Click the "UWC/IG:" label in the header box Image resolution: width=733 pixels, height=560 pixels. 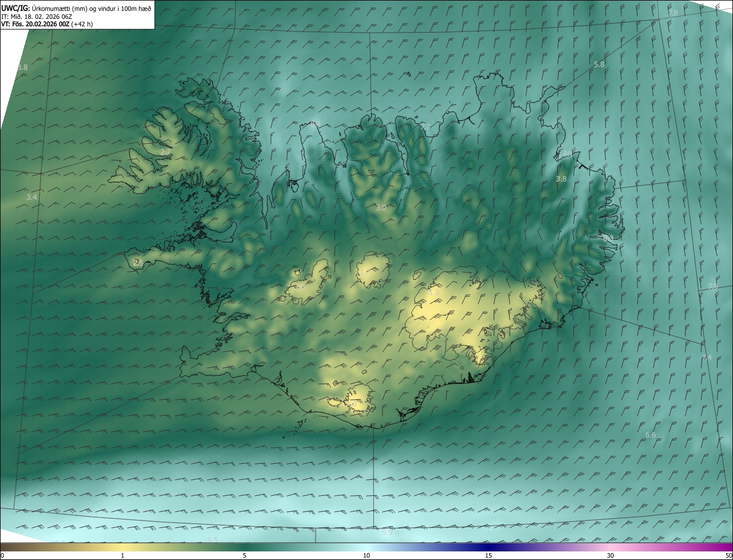pos(15,7)
